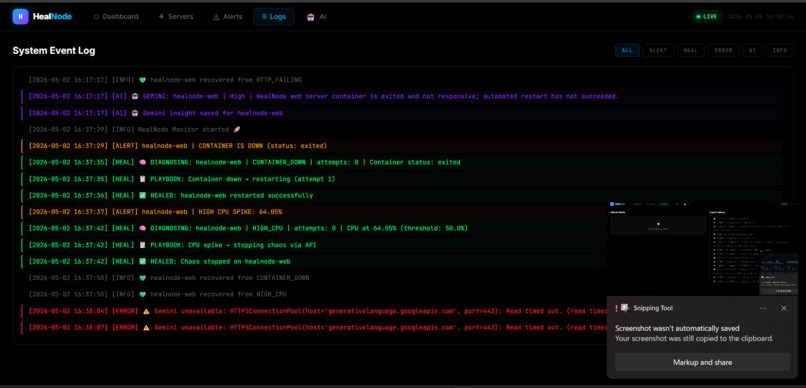Click the header date-time clock text
The width and height of the screenshot is (806, 388).
click(x=761, y=16)
